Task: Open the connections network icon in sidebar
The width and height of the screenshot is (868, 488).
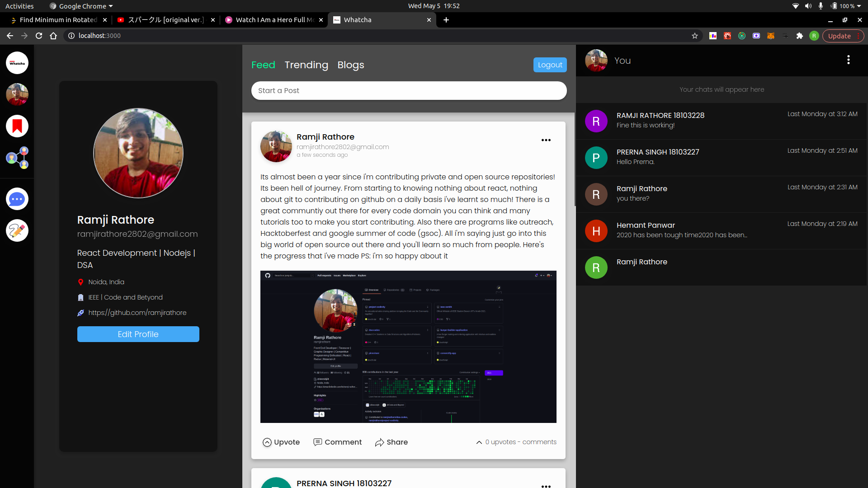Action: [x=17, y=158]
